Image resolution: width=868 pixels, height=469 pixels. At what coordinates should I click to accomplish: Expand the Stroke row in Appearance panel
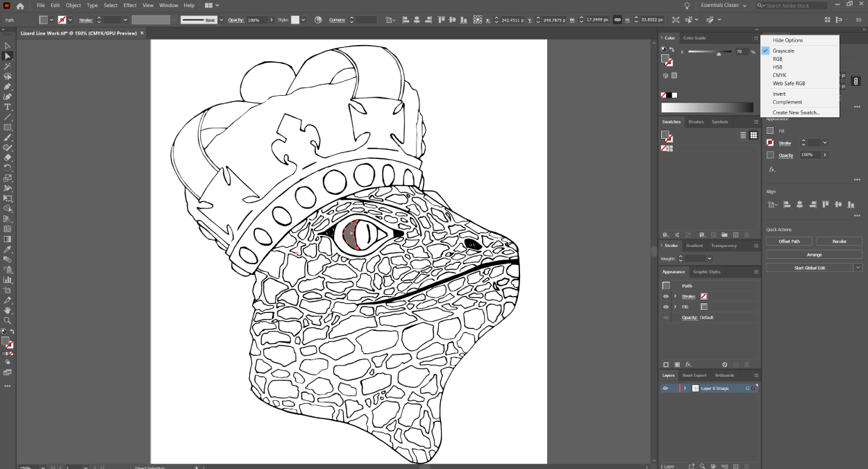[x=675, y=296]
